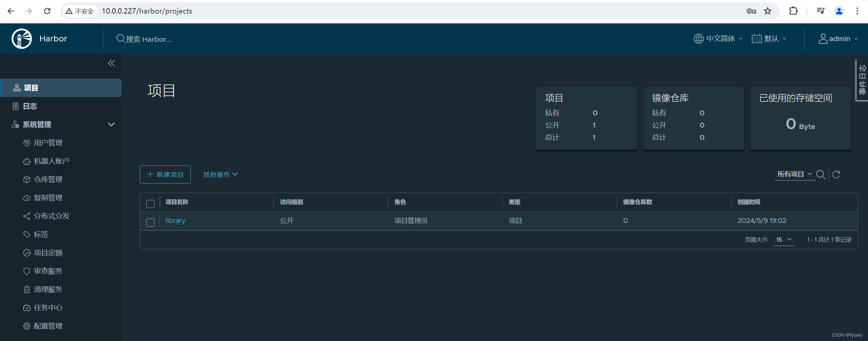The height and width of the screenshot is (341, 868).
Task: Open the library project link
Action: click(176, 221)
